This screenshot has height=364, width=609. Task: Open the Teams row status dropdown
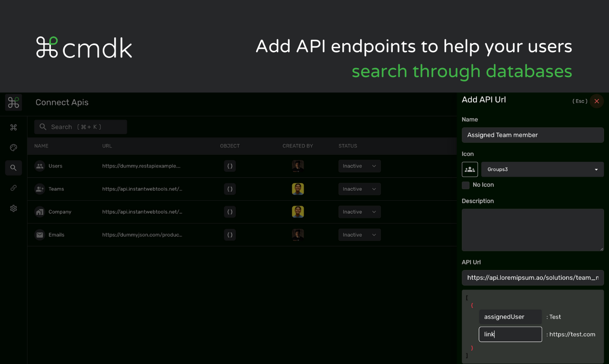click(x=360, y=189)
